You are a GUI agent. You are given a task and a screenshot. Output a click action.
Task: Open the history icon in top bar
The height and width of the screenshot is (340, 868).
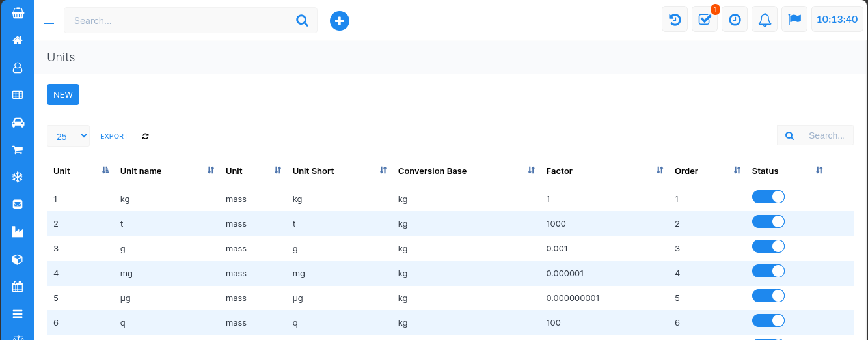675,20
